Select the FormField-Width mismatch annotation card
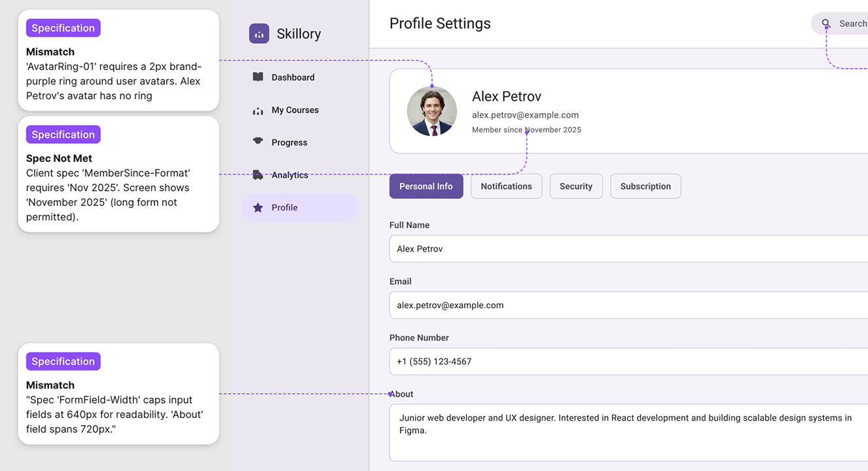The image size is (868, 471). (x=118, y=394)
